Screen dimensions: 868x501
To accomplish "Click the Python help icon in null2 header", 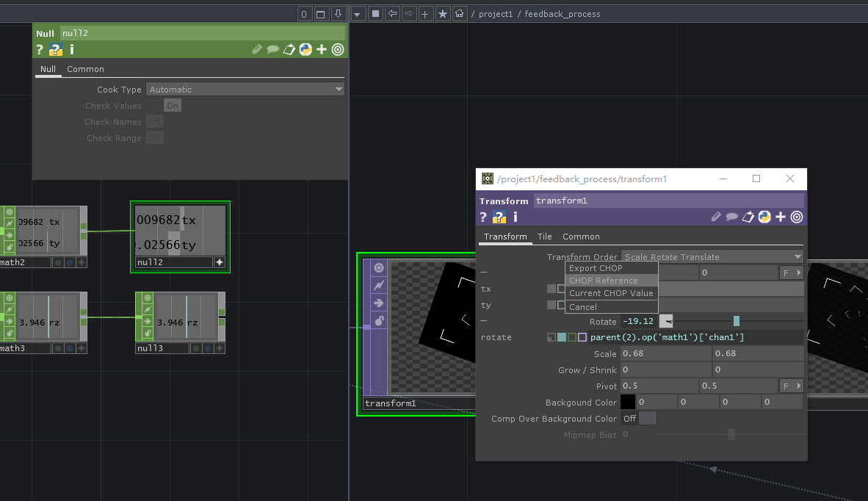I will [55, 49].
